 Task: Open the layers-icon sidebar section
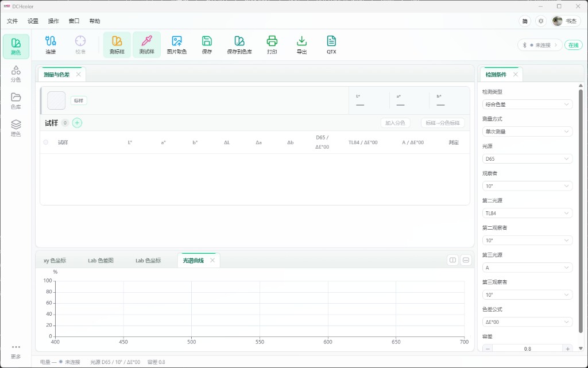click(x=16, y=128)
